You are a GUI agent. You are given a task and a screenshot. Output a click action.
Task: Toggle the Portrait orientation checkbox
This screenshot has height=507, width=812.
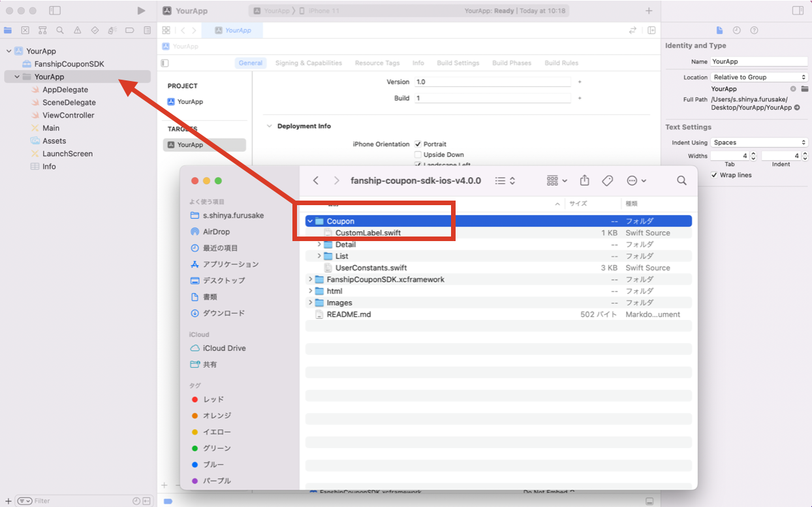coord(418,144)
